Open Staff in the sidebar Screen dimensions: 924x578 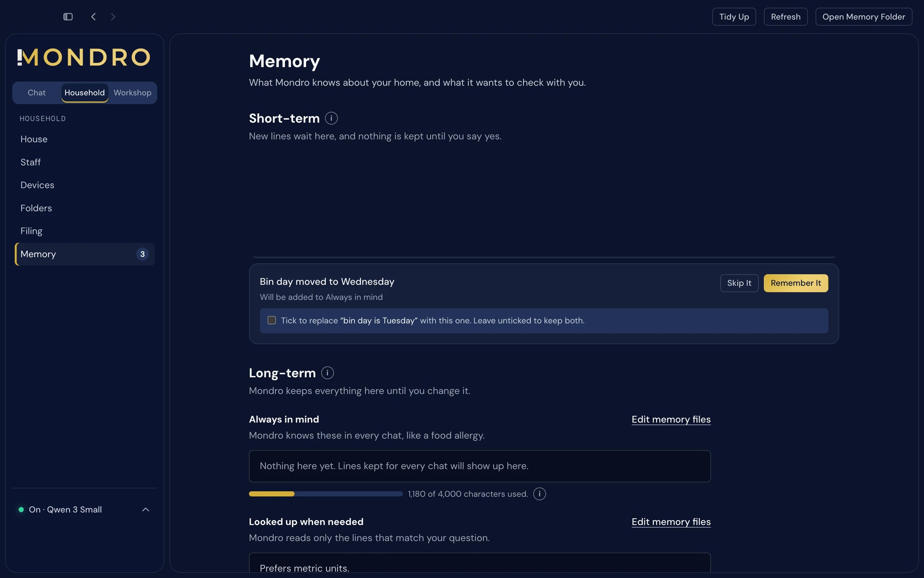84,162
